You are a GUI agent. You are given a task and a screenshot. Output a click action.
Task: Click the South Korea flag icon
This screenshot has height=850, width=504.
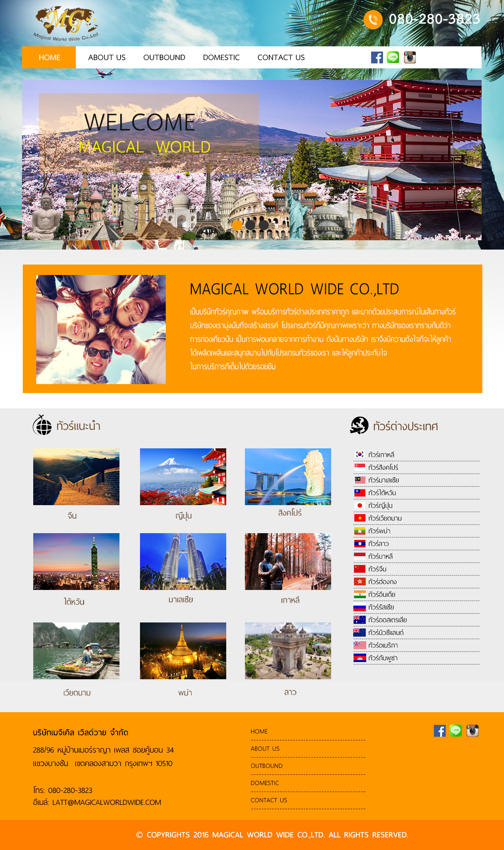pyautogui.click(x=360, y=455)
